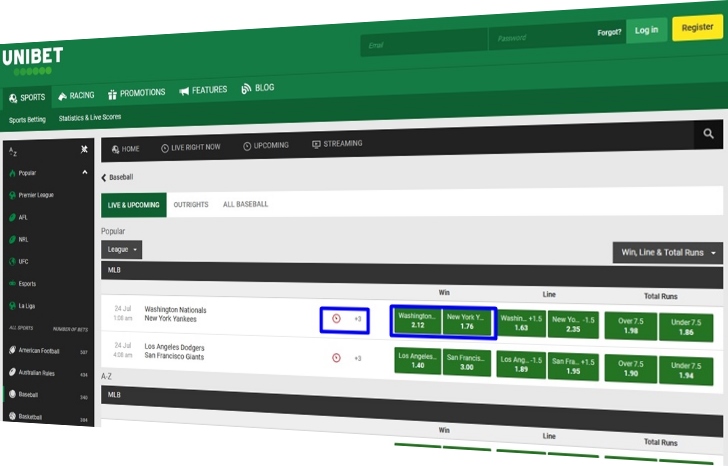728x466 pixels.
Task: Click the Log in button
Action: (x=646, y=31)
